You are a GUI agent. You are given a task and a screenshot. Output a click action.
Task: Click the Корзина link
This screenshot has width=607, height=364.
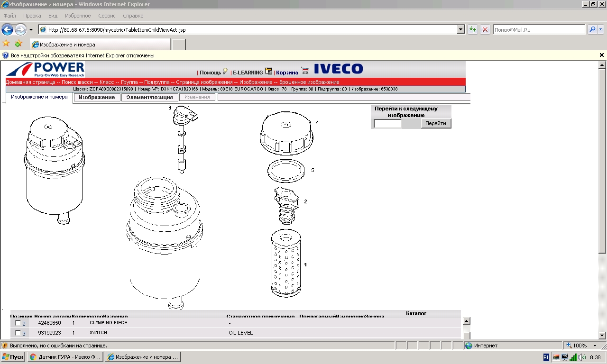click(287, 73)
